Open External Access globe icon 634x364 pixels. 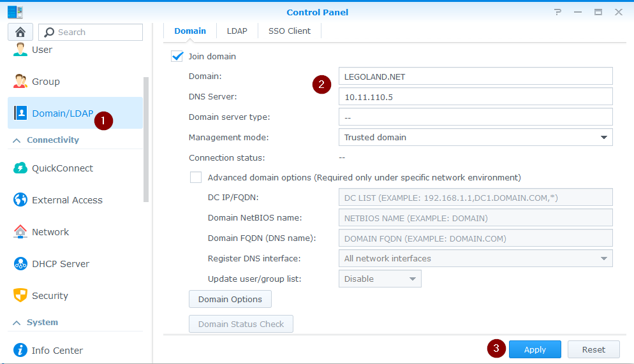[x=20, y=200]
